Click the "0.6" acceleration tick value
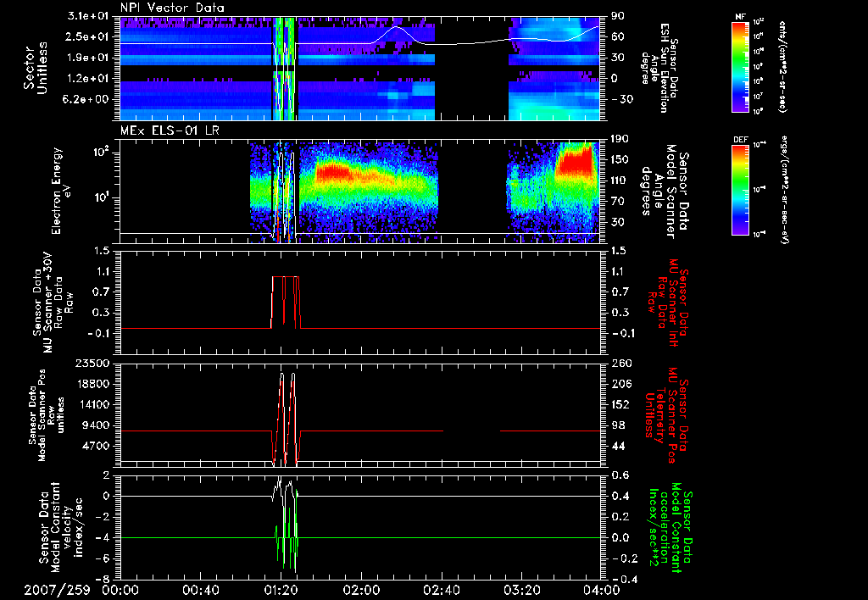This screenshot has width=868, height=600. 620,475
